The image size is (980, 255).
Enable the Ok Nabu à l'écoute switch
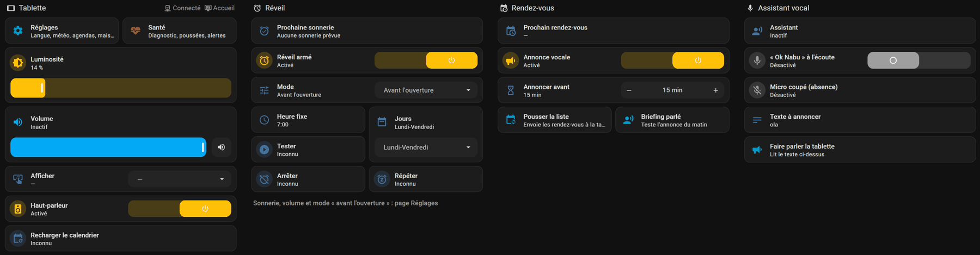point(918,60)
